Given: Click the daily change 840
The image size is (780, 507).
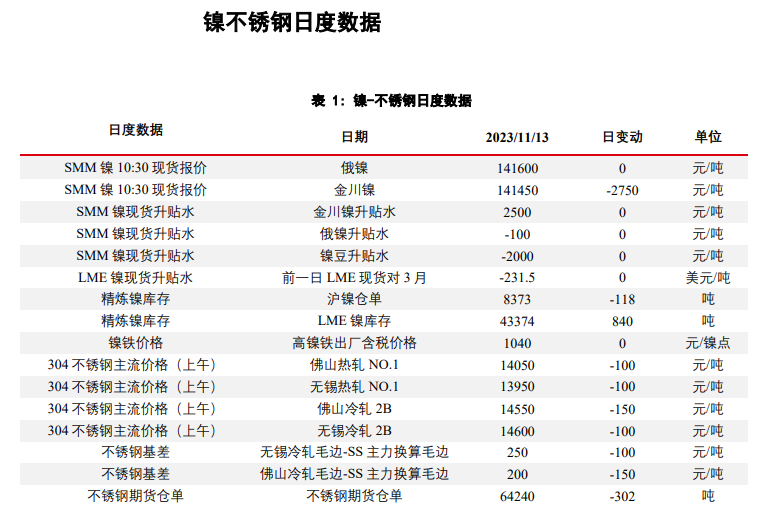Looking at the screenshot, I should click(x=622, y=321).
